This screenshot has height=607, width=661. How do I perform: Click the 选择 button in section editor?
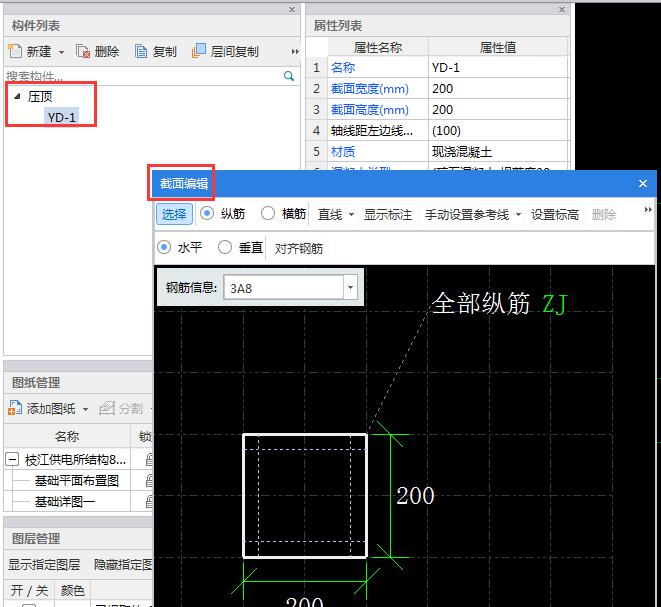174,214
